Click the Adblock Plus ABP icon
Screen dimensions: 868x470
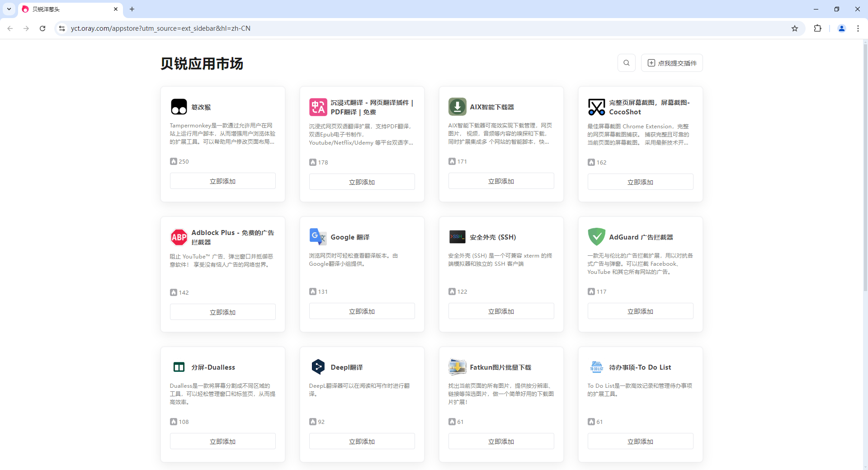coord(179,237)
